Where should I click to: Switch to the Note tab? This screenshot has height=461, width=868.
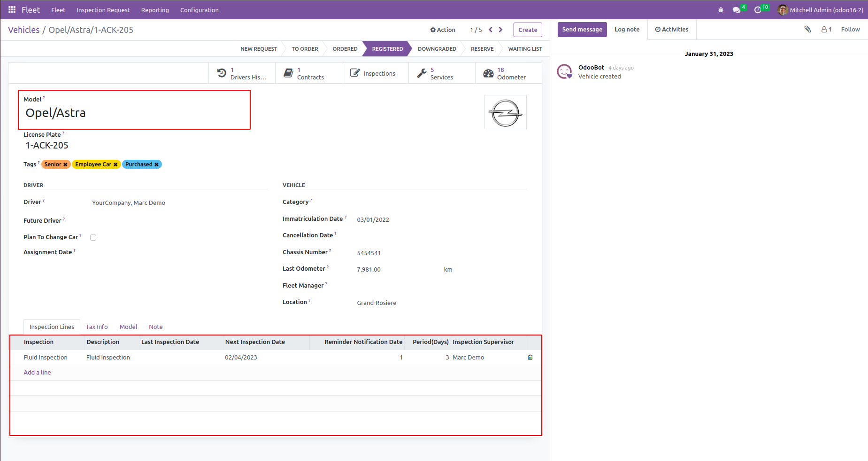156,327
